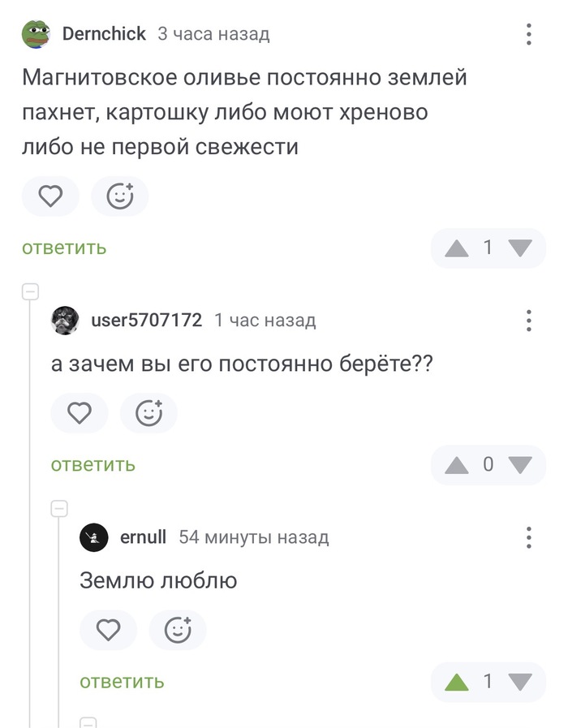Screen dimensions: 568x728
Task: Click 'ответить' under Dernchick's comment
Action: click(x=63, y=248)
